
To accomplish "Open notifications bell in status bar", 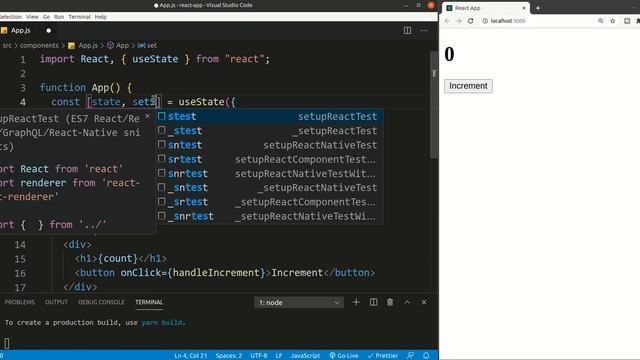I will [x=426, y=356].
